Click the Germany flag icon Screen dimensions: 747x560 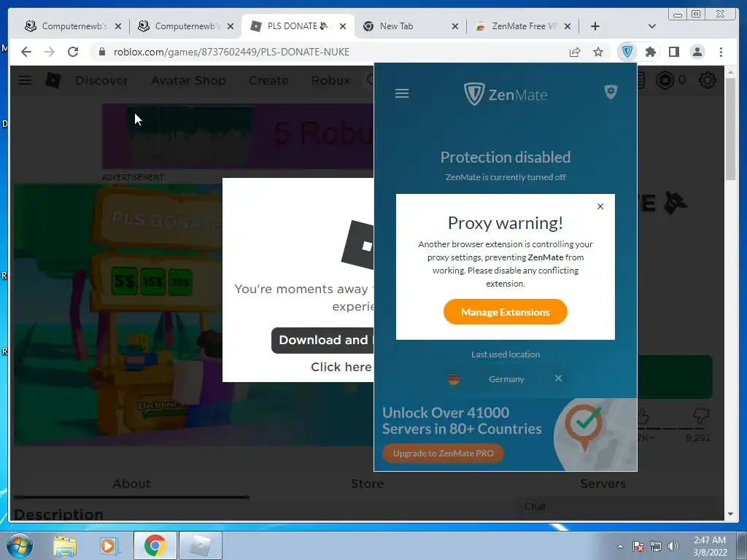pos(454,379)
